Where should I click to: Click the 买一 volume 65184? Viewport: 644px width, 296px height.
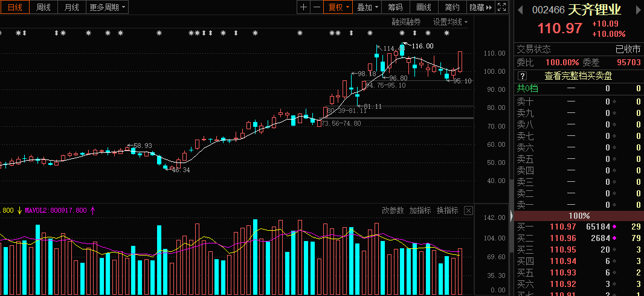pyautogui.click(x=597, y=227)
